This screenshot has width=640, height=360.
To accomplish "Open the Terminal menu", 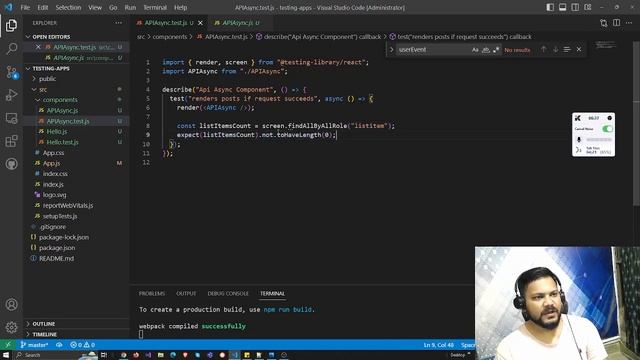I will point(155,7).
